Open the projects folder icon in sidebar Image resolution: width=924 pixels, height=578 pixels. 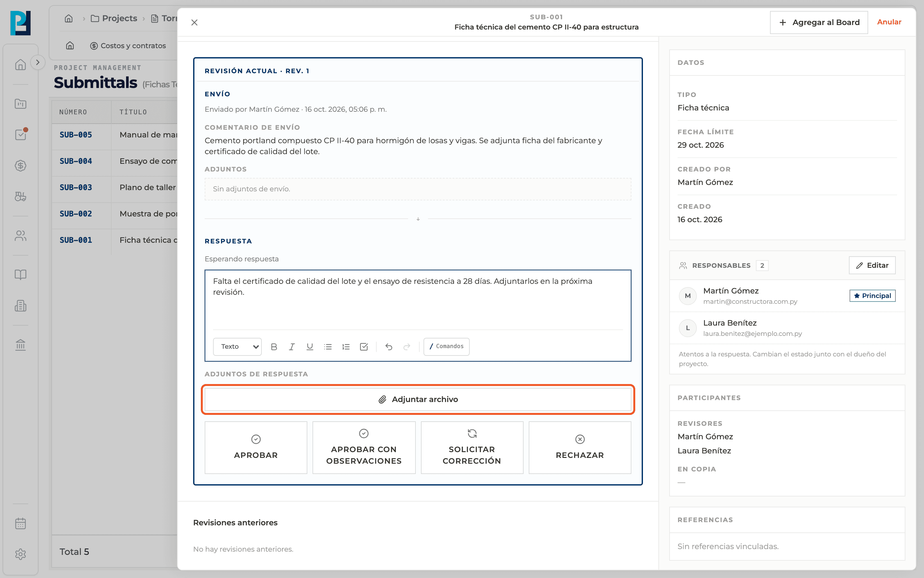coord(21,104)
